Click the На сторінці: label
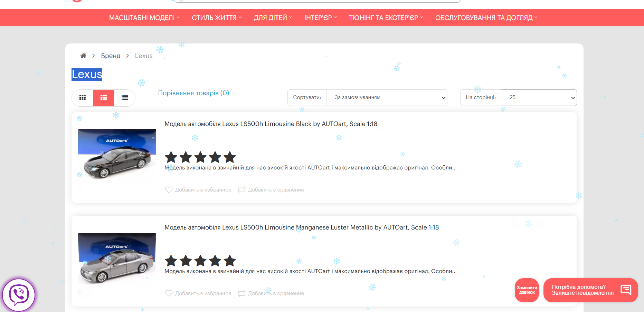 [481, 98]
